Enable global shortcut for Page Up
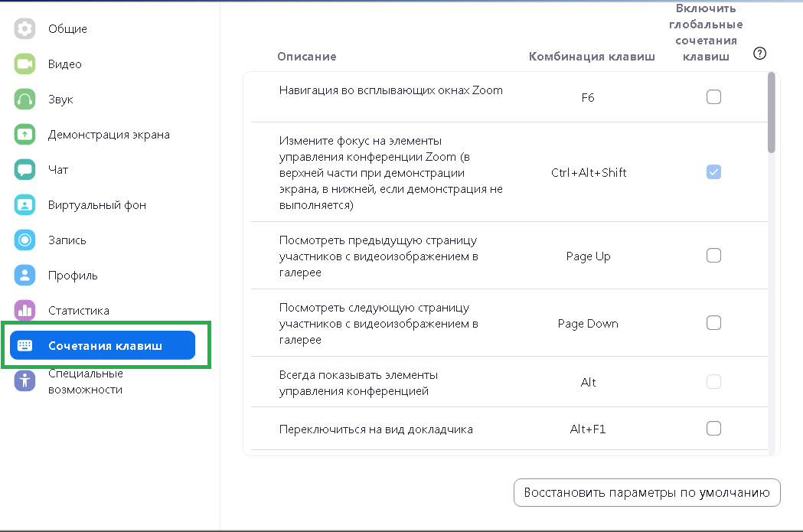Screen dimensions: 803x532 [x=714, y=256]
